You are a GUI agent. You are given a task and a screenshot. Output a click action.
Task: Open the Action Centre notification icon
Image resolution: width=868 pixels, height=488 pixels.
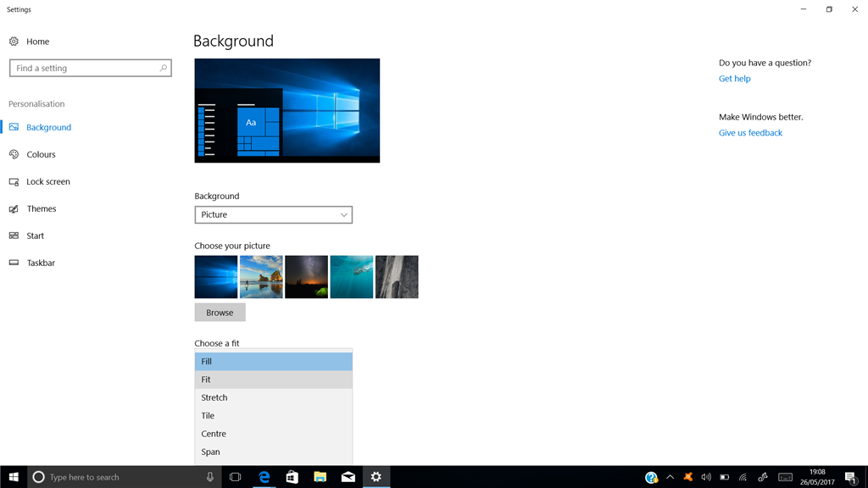pyautogui.click(x=851, y=477)
